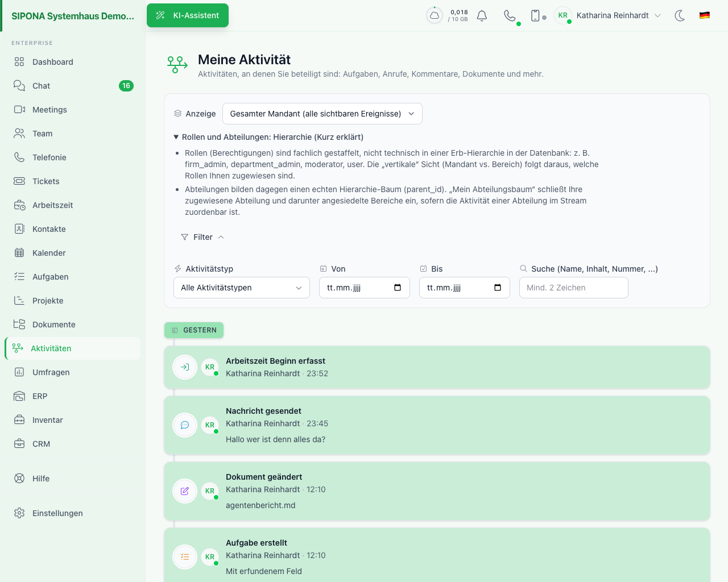Open the KI-Assistent

click(x=188, y=15)
